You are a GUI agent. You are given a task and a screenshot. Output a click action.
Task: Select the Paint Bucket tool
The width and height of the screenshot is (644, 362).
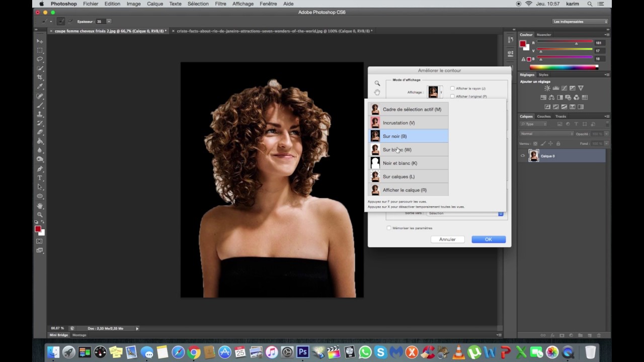pos(40,141)
